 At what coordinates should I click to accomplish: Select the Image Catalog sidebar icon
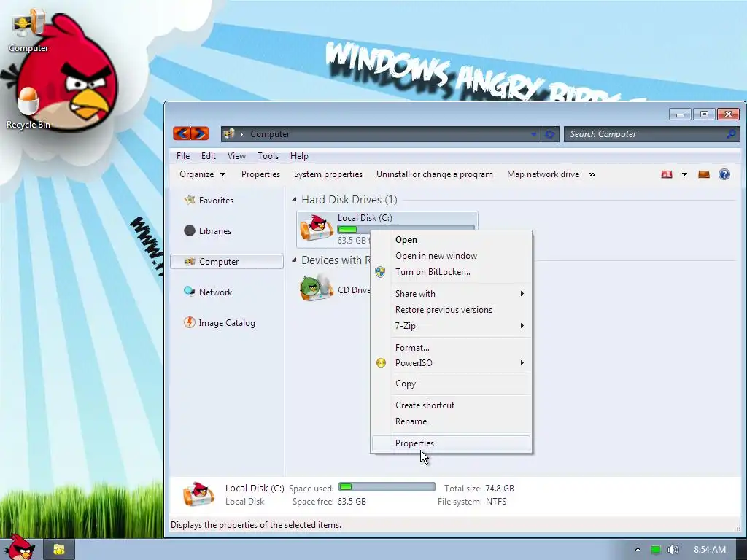(190, 322)
